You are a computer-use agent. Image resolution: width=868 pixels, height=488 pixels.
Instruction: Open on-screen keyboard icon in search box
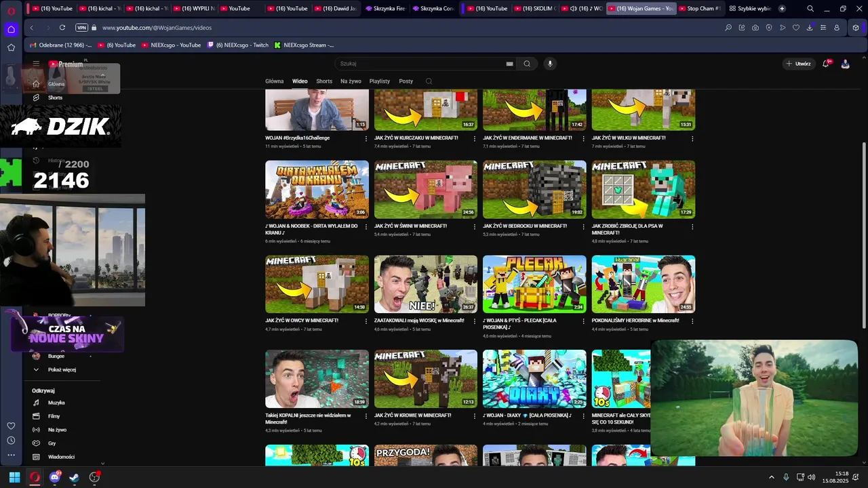coord(510,64)
